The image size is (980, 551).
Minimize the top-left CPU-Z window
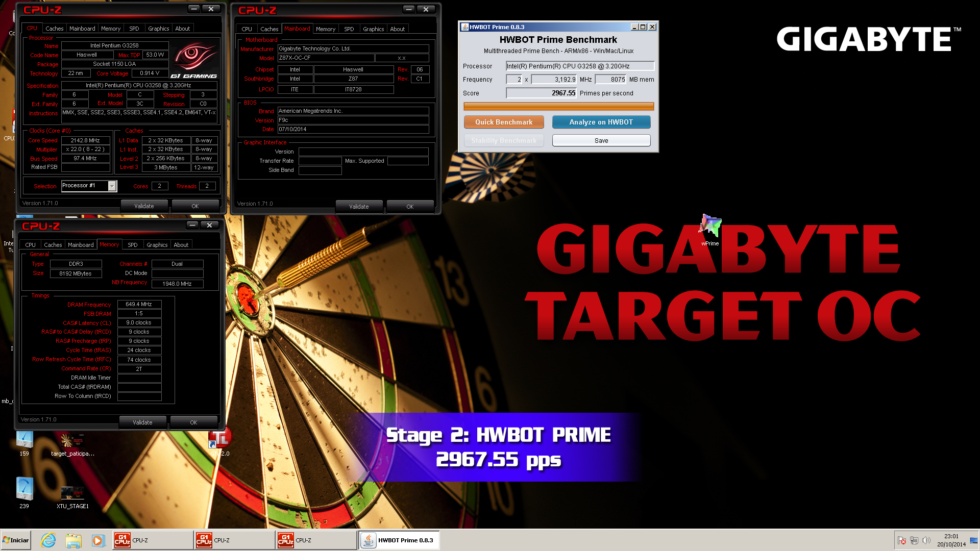click(x=193, y=9)
